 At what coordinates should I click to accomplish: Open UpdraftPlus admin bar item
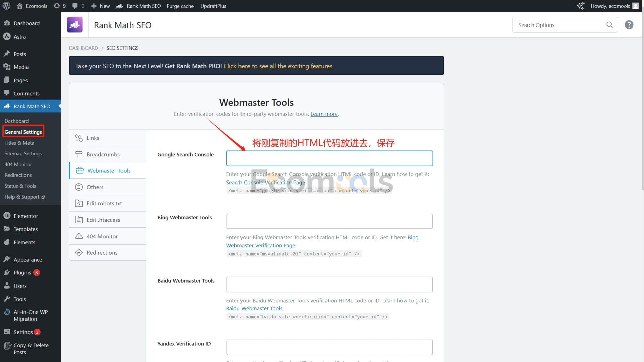tap(213, 6)
